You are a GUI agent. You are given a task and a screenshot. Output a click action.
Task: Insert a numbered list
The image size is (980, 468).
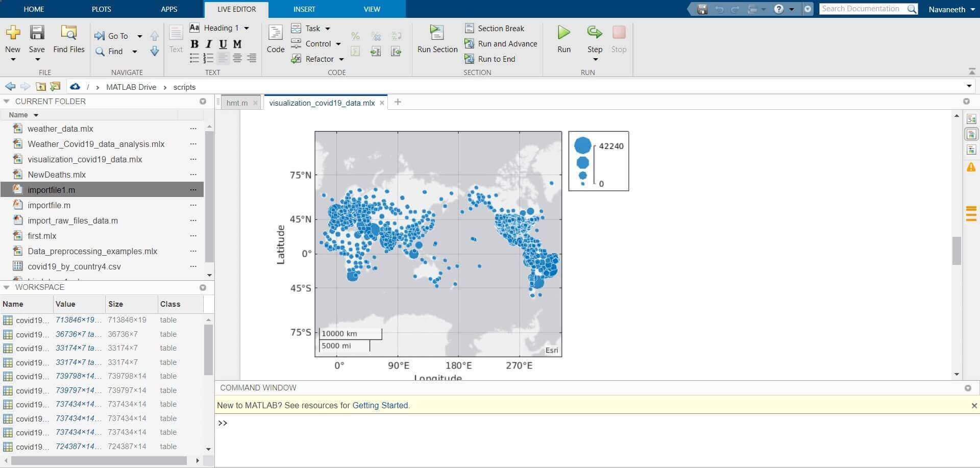209,58
